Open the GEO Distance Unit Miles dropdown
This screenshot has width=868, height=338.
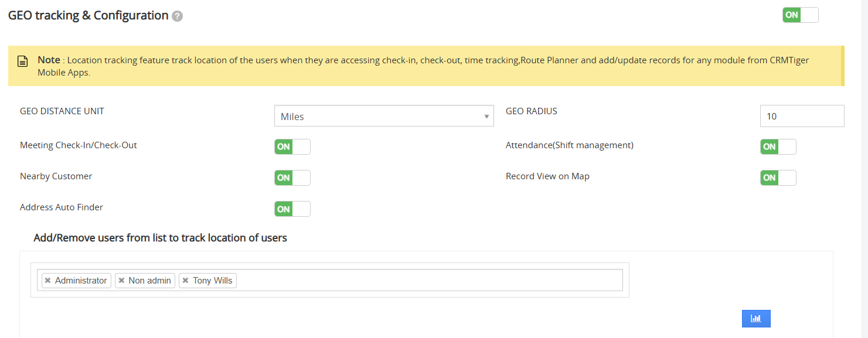pos(384,116)
